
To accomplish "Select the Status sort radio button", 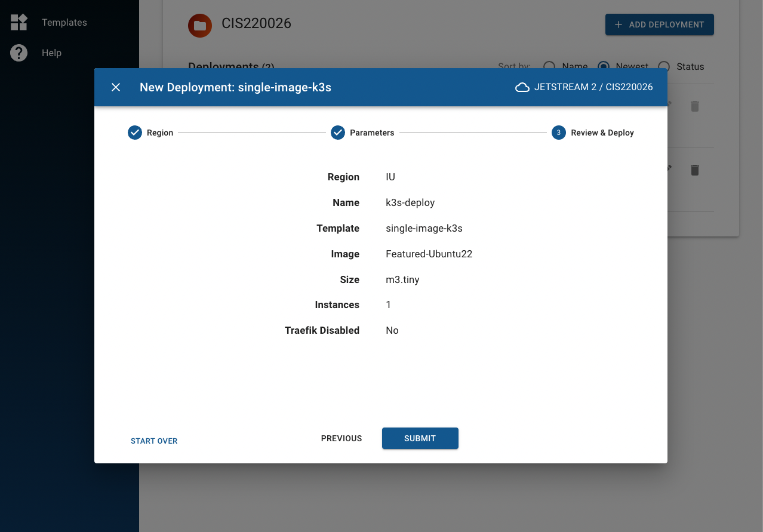I will tap(664, 66).
